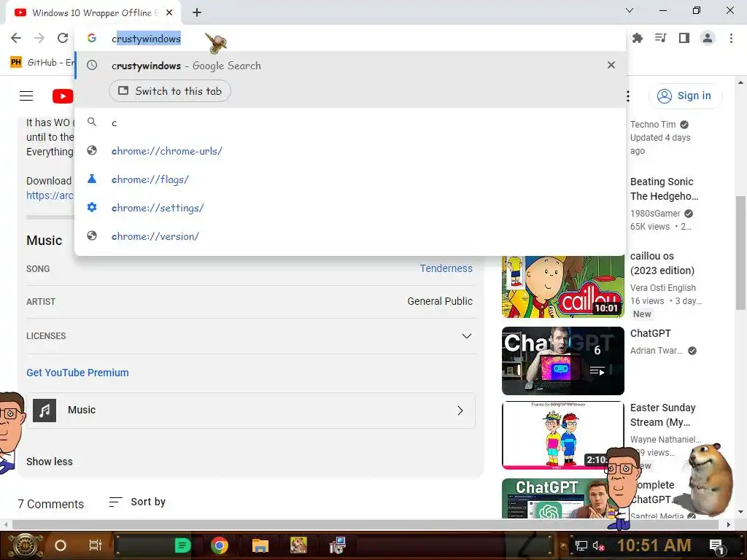Click the Adrian Twarog channel name

coord(656,351)
